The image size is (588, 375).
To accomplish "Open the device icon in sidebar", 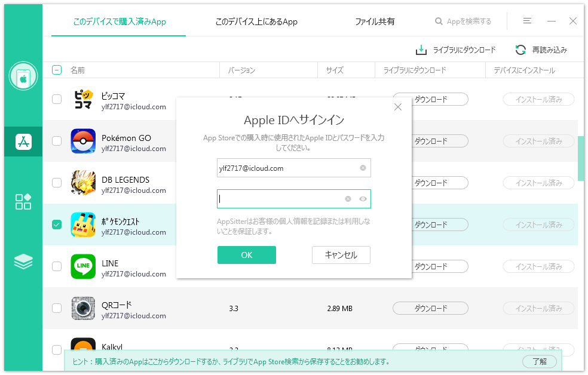I will coord(23,76).
